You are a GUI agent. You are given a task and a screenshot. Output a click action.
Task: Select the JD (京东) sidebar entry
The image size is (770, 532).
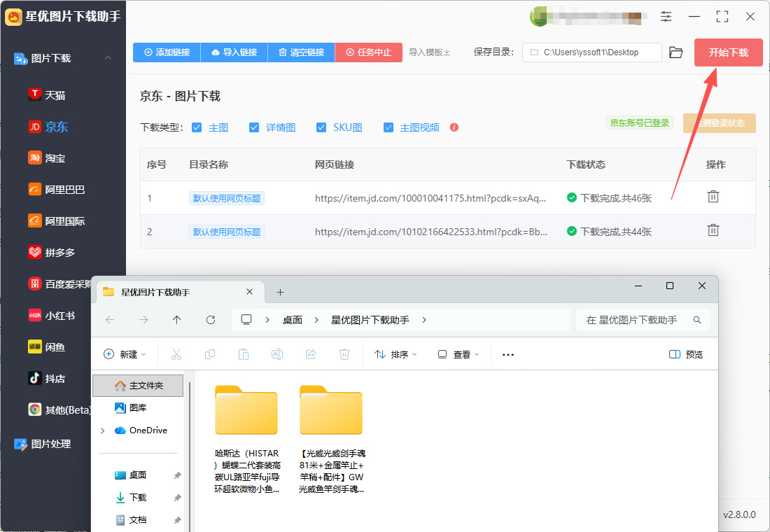pyautogui.click(x=48, y=127)
